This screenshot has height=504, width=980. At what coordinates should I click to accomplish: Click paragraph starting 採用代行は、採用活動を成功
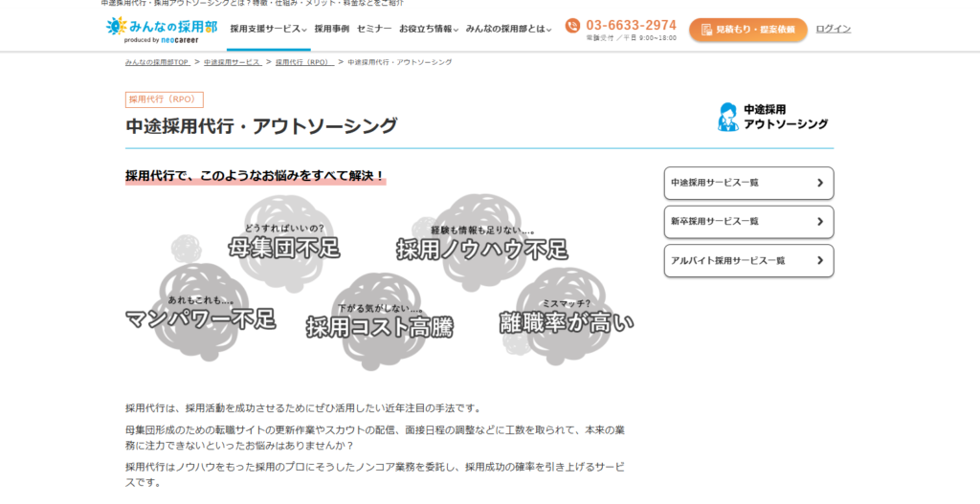tap(304, 408)
